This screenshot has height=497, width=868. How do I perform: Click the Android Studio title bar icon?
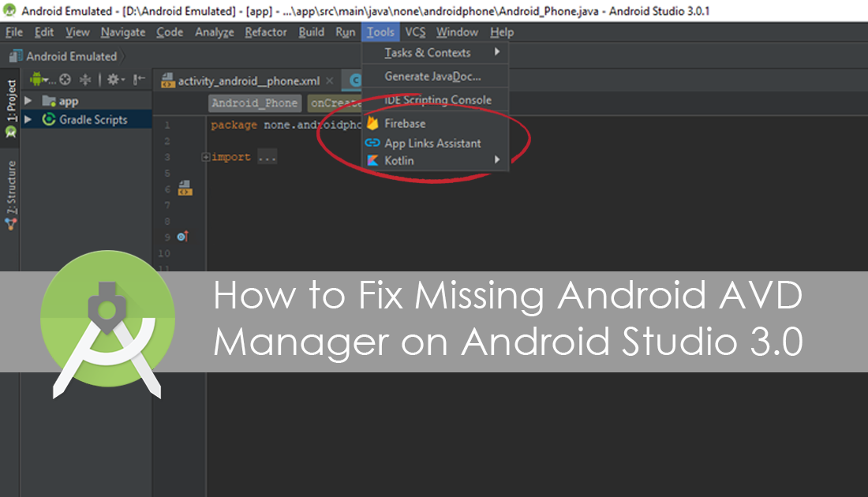pyautogui.click(x=9, y=10)
